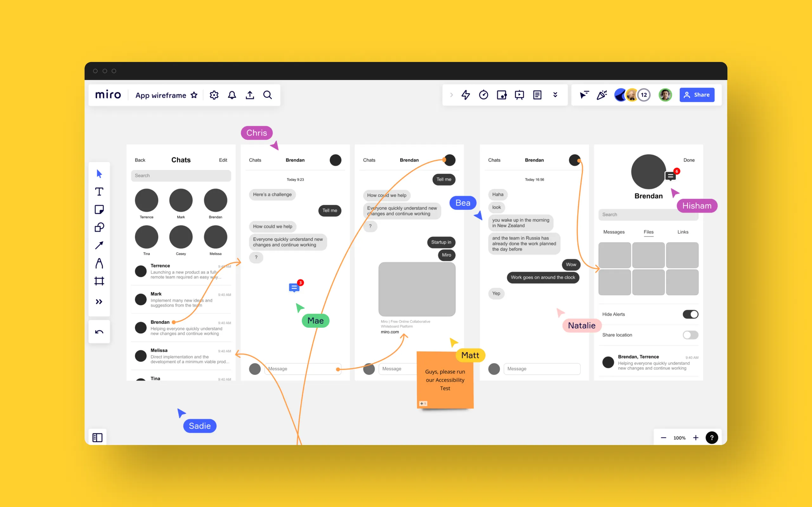Screen dimensions: 812x507
Task: Click the zoom in plus button
Action: pyautogui.click(x=696, y=438)
